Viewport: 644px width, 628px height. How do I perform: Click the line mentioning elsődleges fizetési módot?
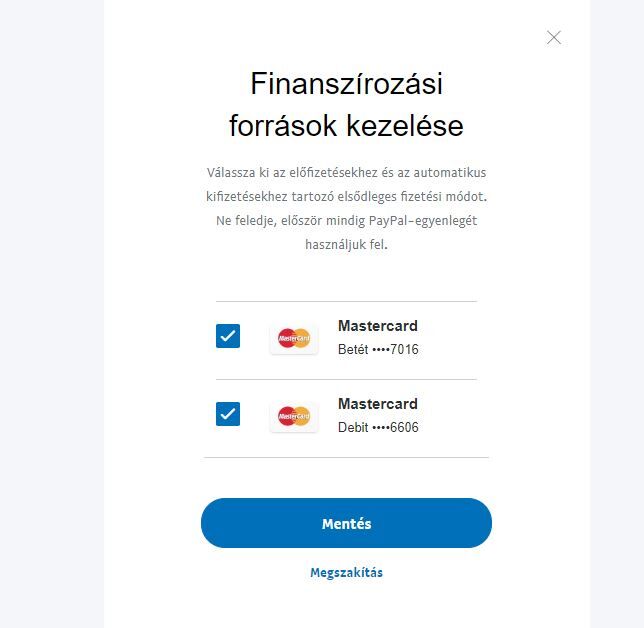click(x=346, y=197)
